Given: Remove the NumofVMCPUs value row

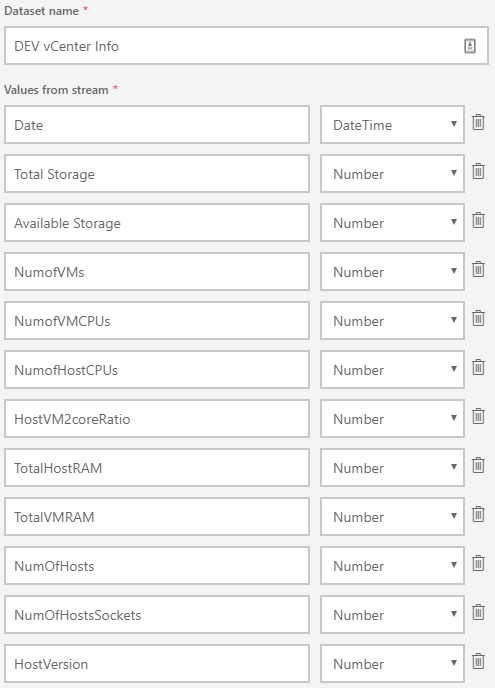Looking at the screenshot, I should coord(478,318).
